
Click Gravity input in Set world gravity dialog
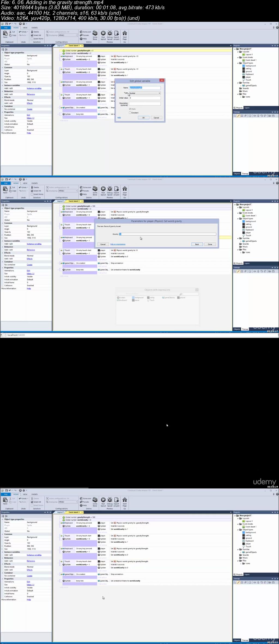[168, 234]
